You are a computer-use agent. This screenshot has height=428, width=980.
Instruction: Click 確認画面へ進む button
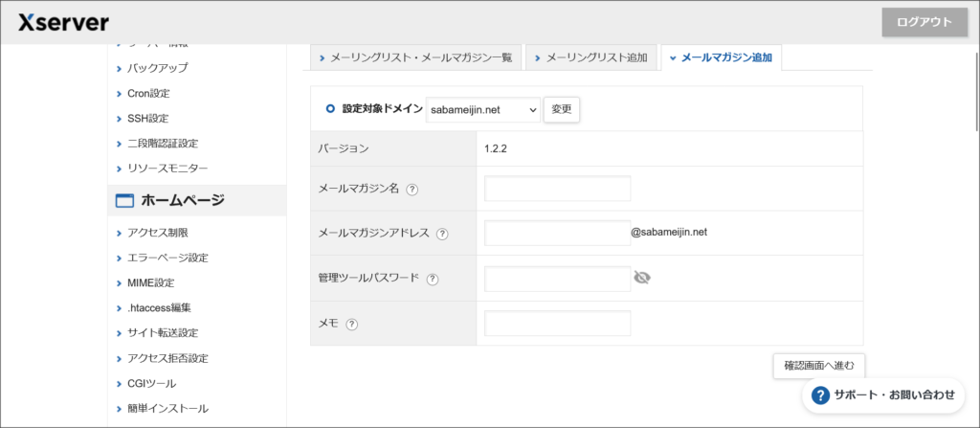(x=819, y=367)
